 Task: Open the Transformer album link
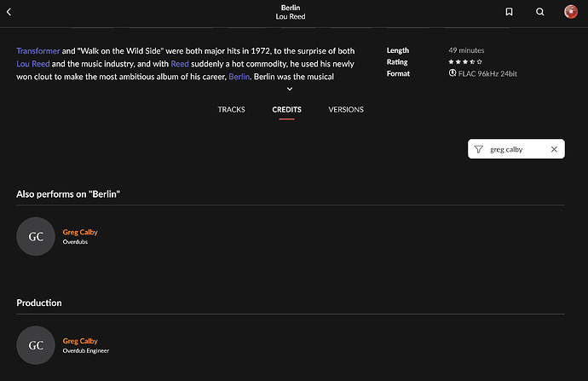coord(37,51)
